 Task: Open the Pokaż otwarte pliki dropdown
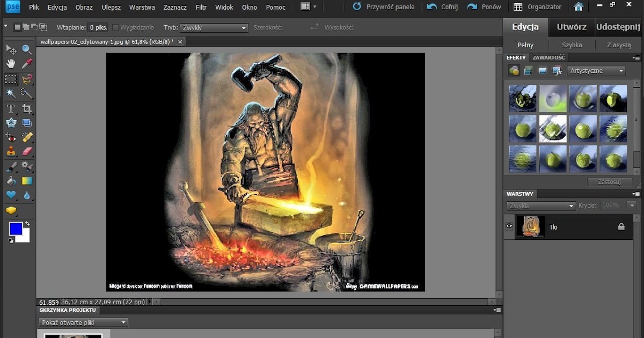[83, 322]
